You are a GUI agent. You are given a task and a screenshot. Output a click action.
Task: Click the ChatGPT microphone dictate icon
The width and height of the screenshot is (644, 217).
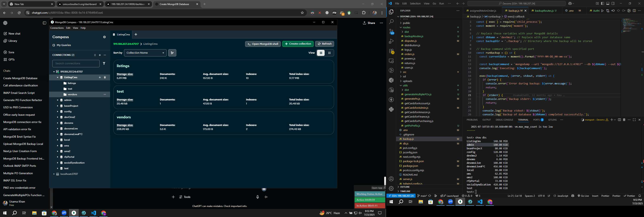(x=258, y=197)
